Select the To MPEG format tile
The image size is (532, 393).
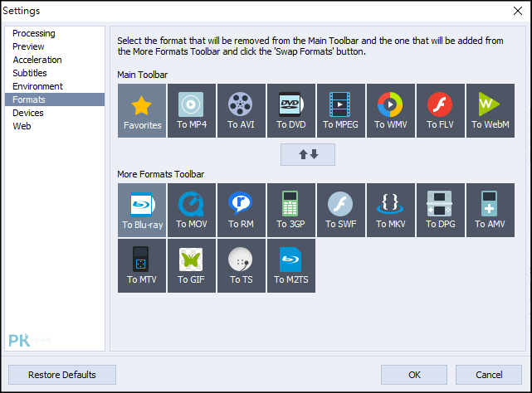tap(341, 111)
